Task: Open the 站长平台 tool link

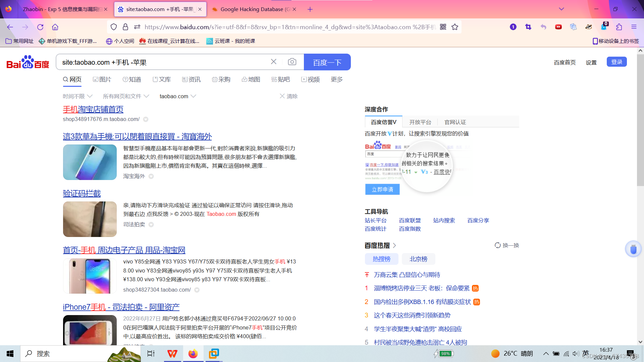Action: (x=376, y=220)
